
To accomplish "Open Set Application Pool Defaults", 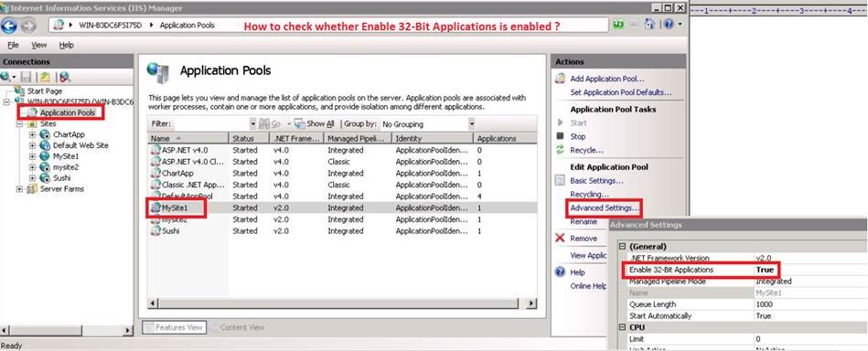I will 620,92.
